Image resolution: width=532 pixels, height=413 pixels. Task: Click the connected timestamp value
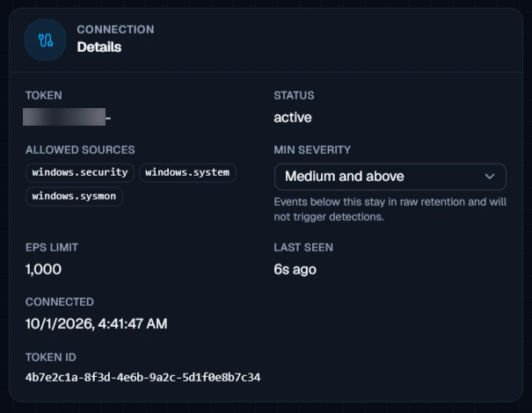[x=97, y=324]
